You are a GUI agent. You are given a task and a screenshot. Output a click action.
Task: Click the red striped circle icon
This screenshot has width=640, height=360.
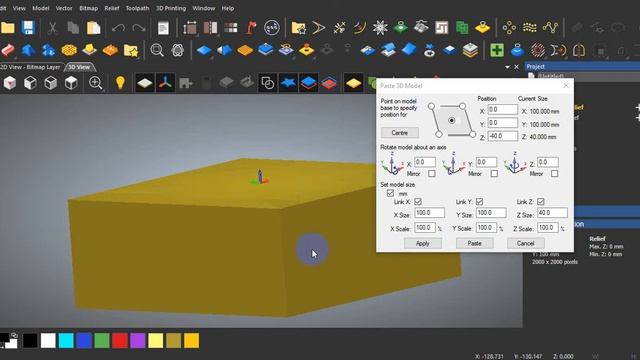pyautogui.click(x=538, y=50)
